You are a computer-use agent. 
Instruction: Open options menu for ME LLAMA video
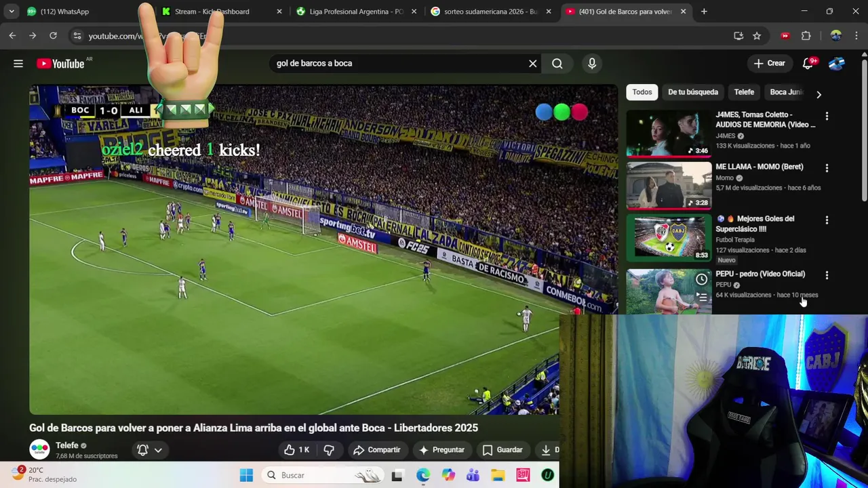[827, 167]
